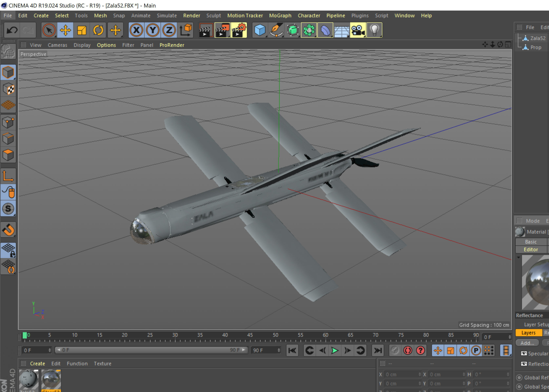Toggle the Y axis lock
Screen dimensions: 549x392
coord(153,30)
